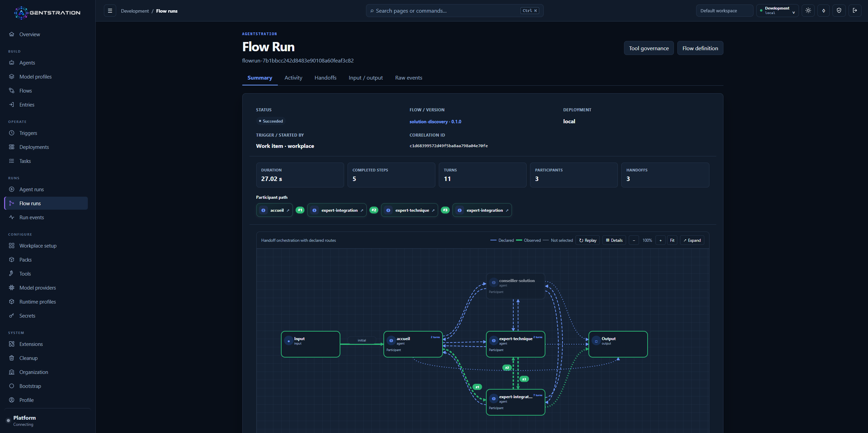
Task: Click the correlation ID c1d68399572d49f5ba8aa798a04e70fe
Action: pos(449,146)
